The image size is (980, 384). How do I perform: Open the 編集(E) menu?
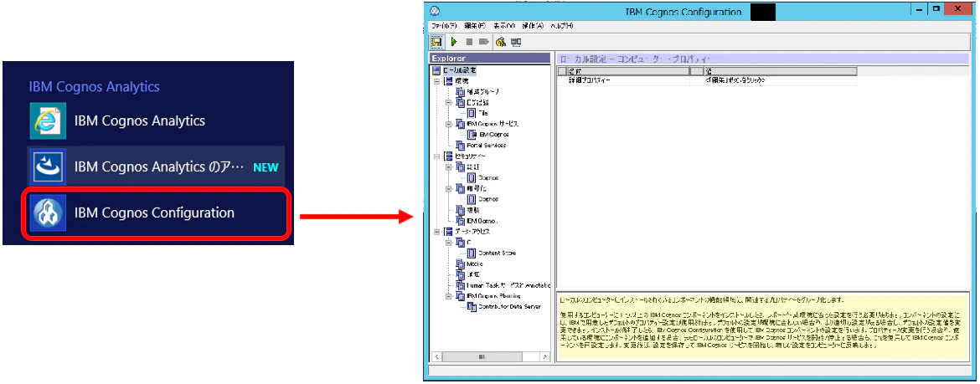474,26
